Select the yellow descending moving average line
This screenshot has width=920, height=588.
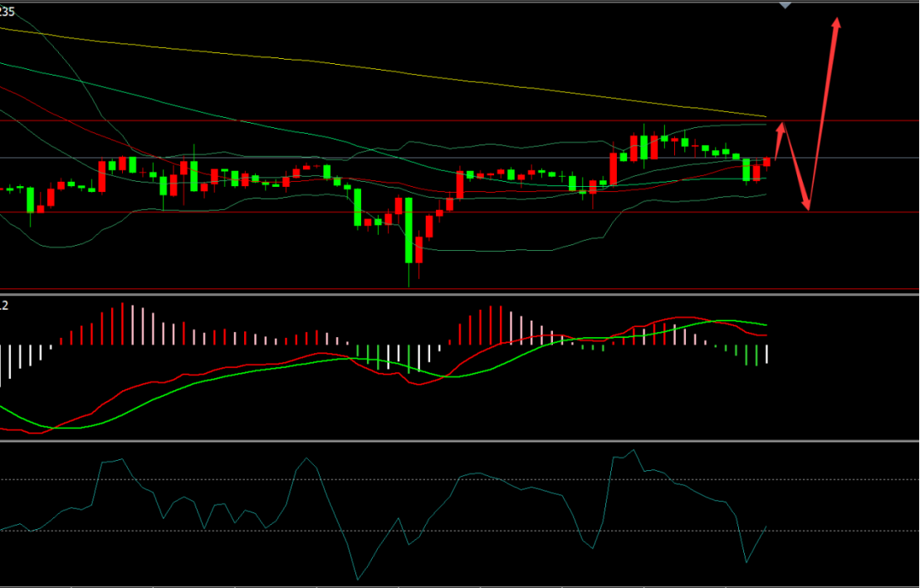coord(383,71)
